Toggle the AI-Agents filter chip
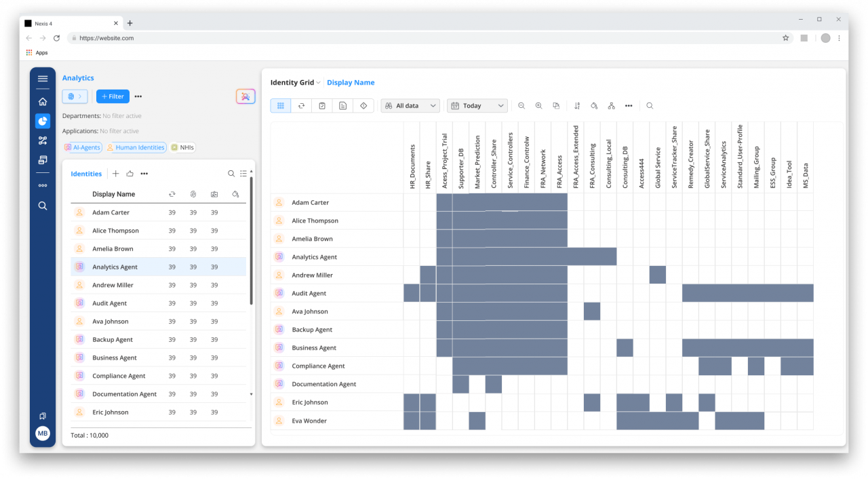Screen dimensions: 868x479 click(x=82, y=147)
